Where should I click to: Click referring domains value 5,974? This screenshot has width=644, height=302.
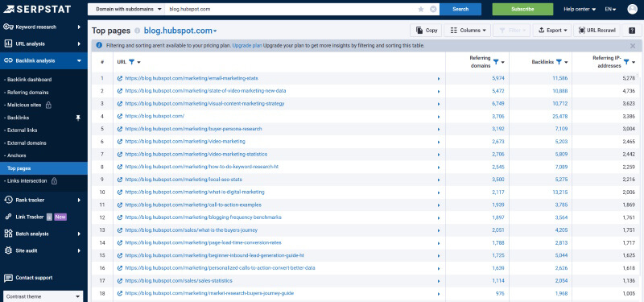coord(498,78)
